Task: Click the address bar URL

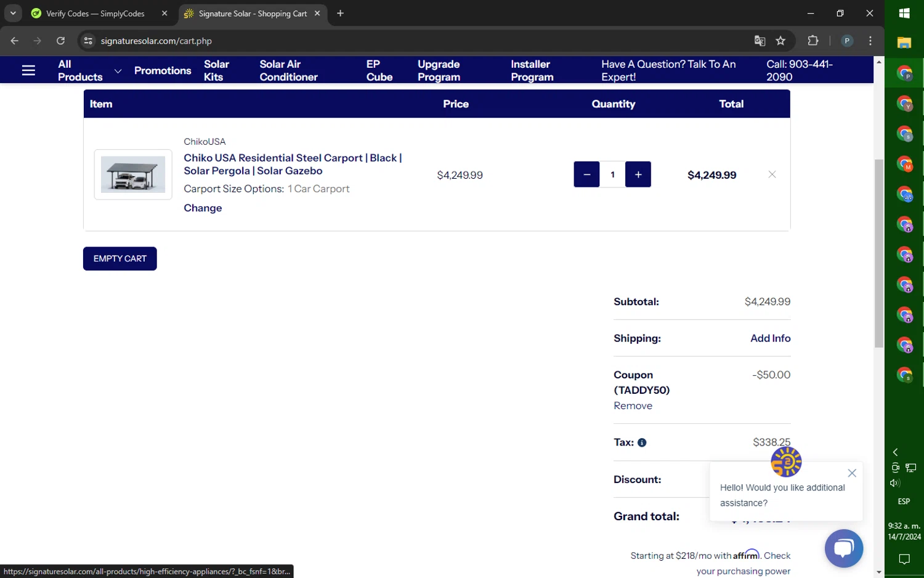Action: point(156,41)
